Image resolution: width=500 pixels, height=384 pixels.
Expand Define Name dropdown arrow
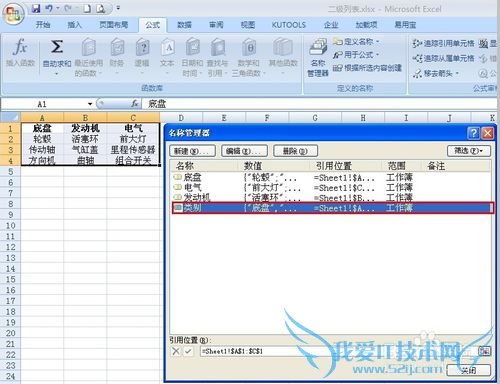click(x=378, y=42)
